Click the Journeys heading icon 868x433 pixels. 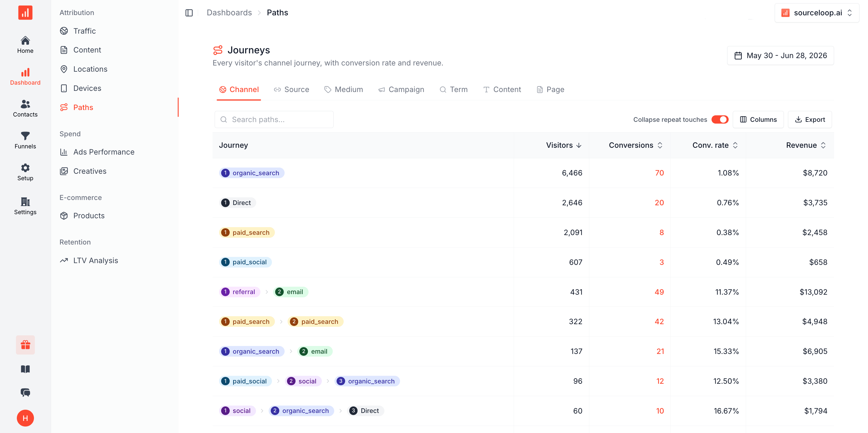(218, 50)
